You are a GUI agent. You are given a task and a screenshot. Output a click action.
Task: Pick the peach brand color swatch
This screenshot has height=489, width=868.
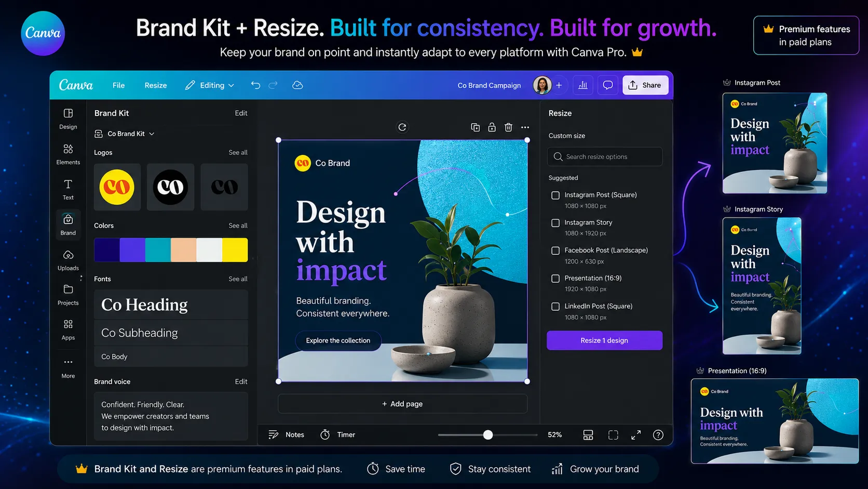(184, 250)
